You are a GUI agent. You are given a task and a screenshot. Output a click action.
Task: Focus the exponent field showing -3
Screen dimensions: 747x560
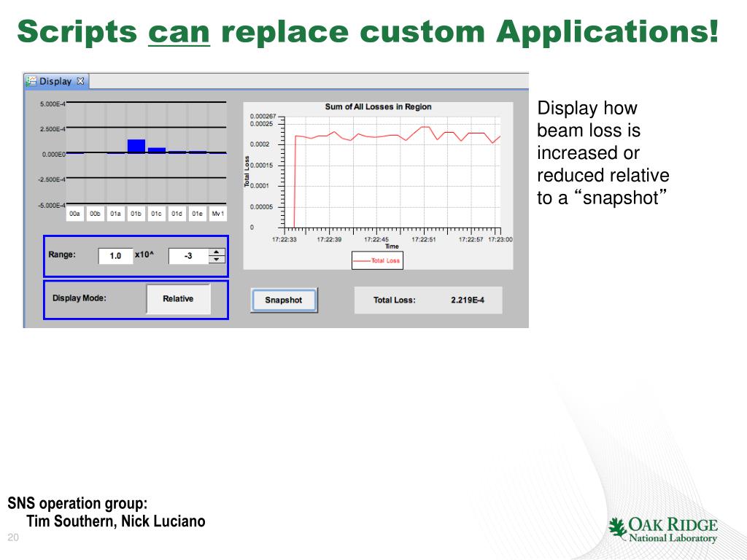pyautogui.click(x=187, y=256)
